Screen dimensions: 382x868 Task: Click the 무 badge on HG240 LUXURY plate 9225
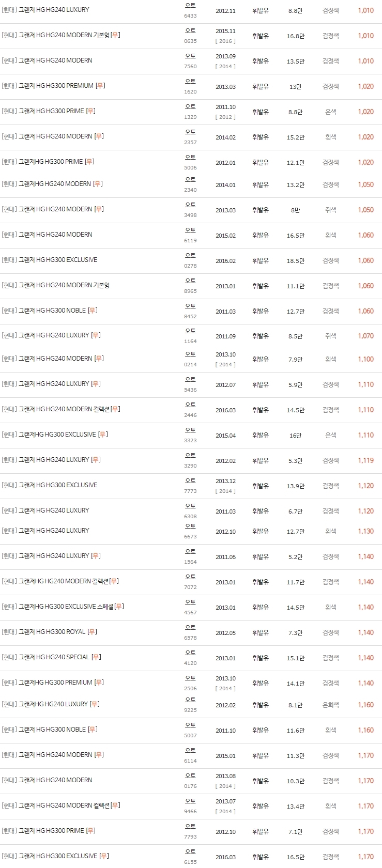point(95,704)
